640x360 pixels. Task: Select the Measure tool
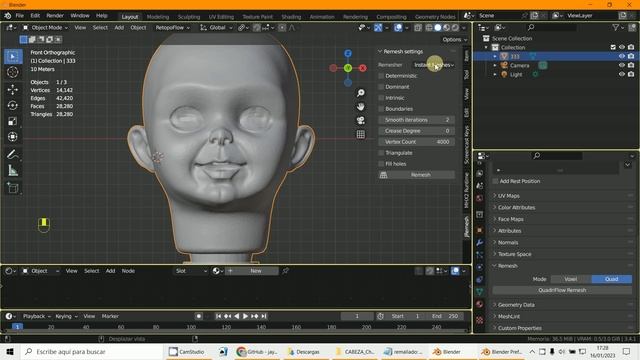(x=13, y=171)
